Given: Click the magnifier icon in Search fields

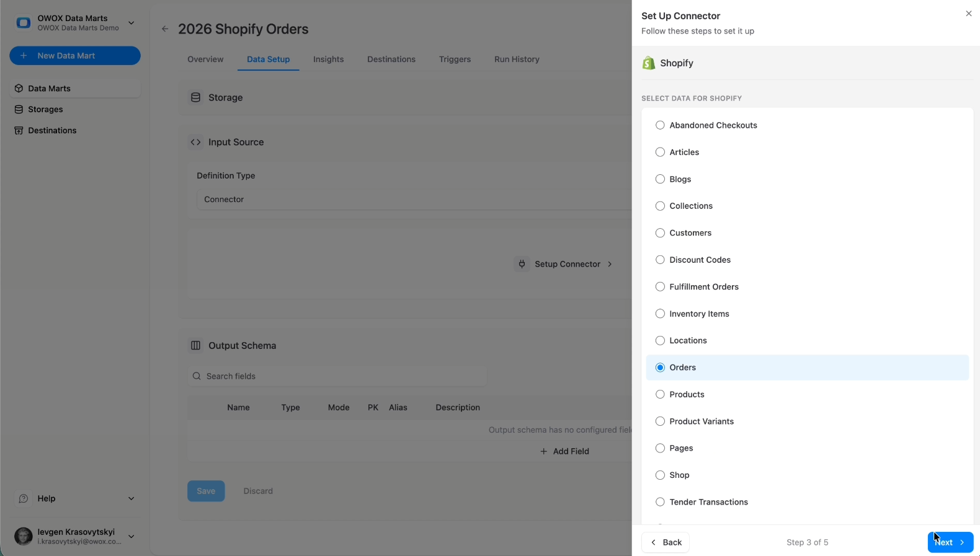Looking at the screenshot, I should (x=197, y=376).
